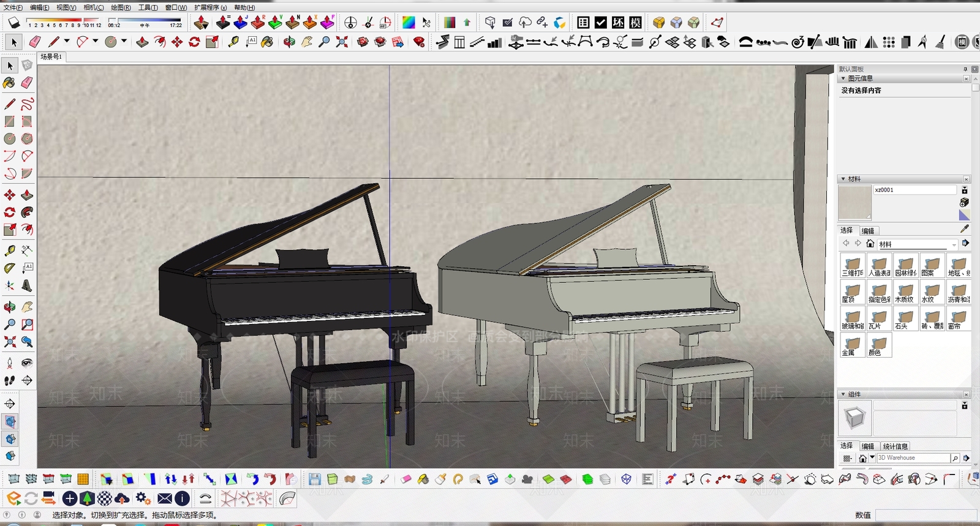Open the 金属 material folder

[x=852, y=346]
